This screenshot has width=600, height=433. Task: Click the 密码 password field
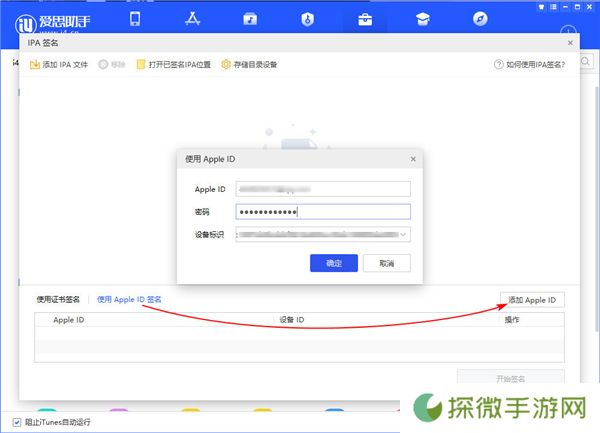pos(323,212)
